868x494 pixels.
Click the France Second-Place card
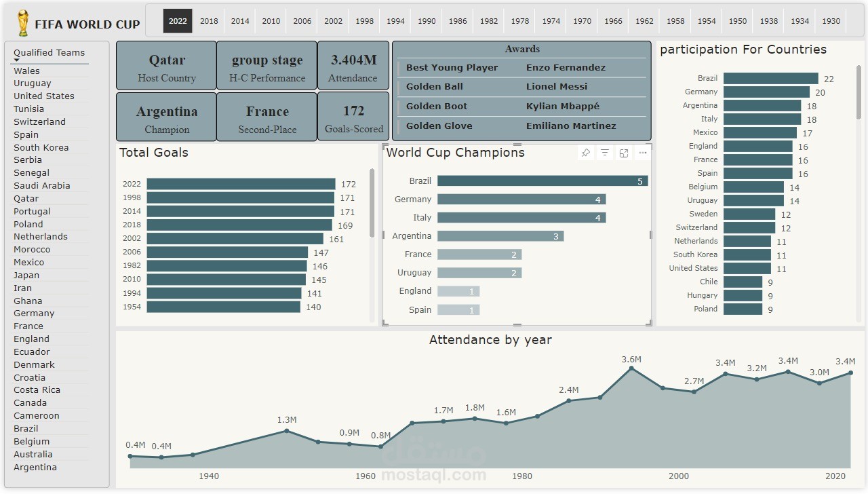click(267, 117)
